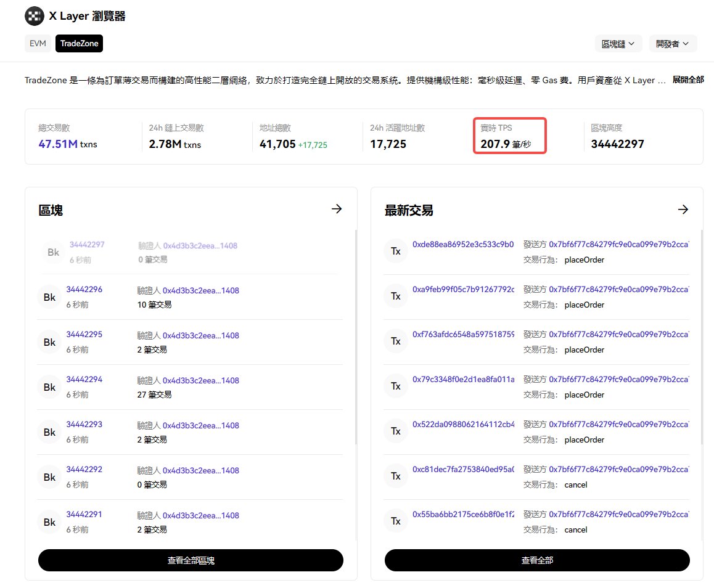Viewport: 714px width, 588px height.
Task: Open block 34442297 link
Action: [87, 245]
